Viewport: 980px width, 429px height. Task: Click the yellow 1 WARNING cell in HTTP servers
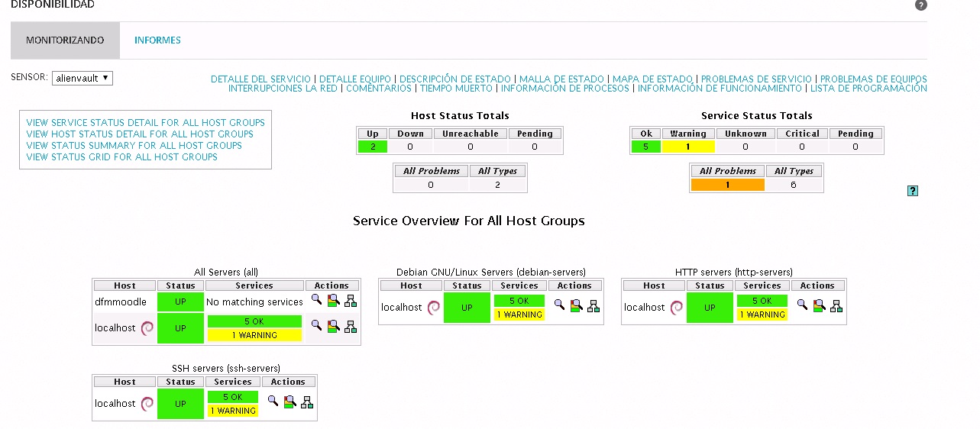[x=762, y=314]
